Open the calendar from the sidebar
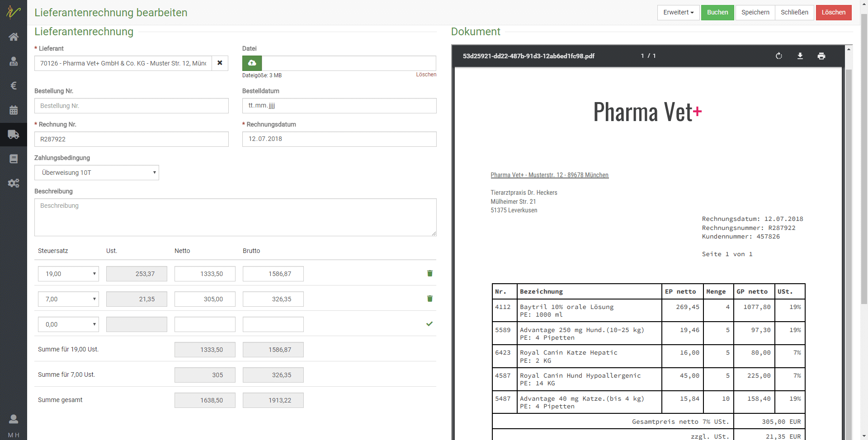This screenshot has height=440, width=868. tap(14, 110)
